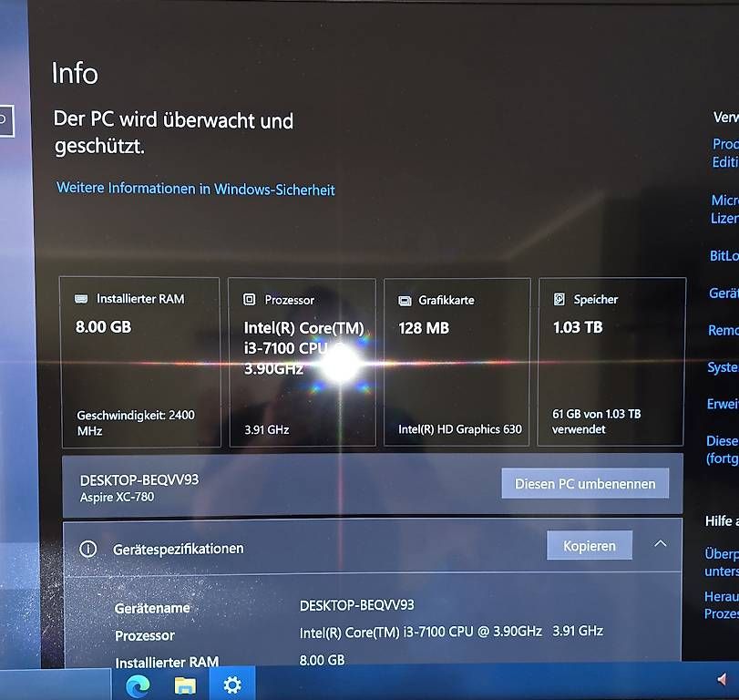The width and height of the screenshot is (739, 700).
Task: Collapse the Gerätespezifikationen section
Action: point(661,543)
